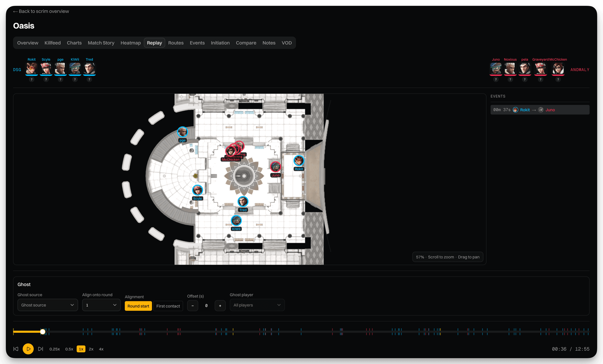Click Graveyard's hero portrait in ANOMALY roster
This screenshot has height=364, width=603.
[541, 69]
